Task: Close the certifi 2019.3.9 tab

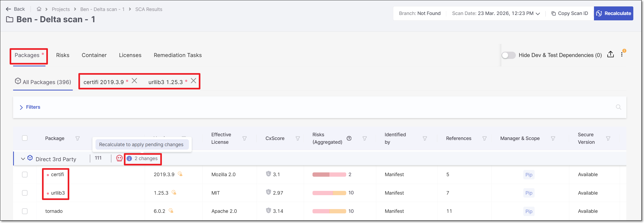Action: (134, 81)
